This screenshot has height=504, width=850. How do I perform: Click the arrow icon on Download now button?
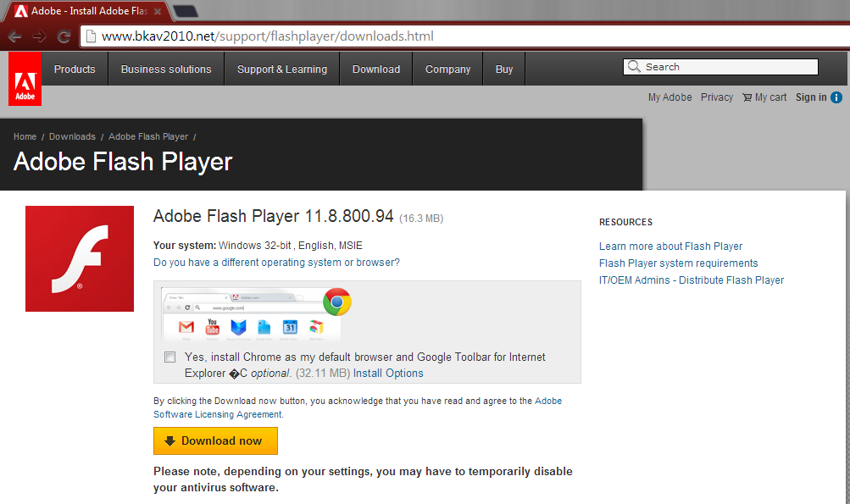(x=169, y=441)
